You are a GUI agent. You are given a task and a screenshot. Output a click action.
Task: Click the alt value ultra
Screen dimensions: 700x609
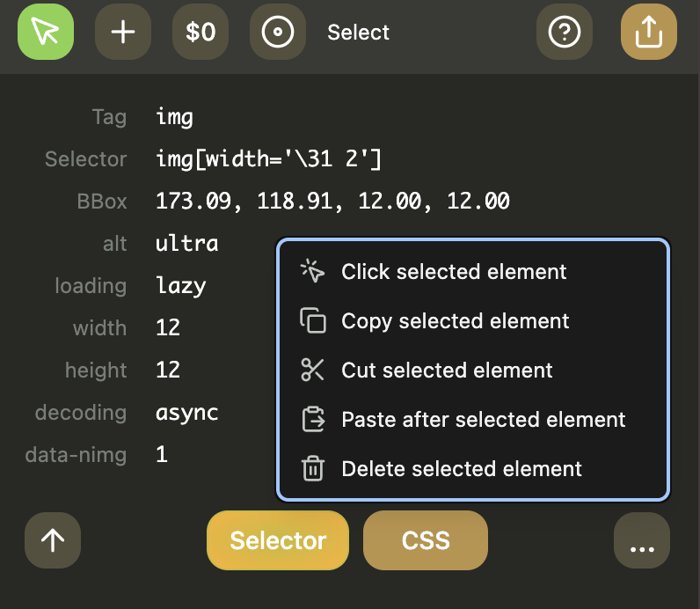(186, 244)
